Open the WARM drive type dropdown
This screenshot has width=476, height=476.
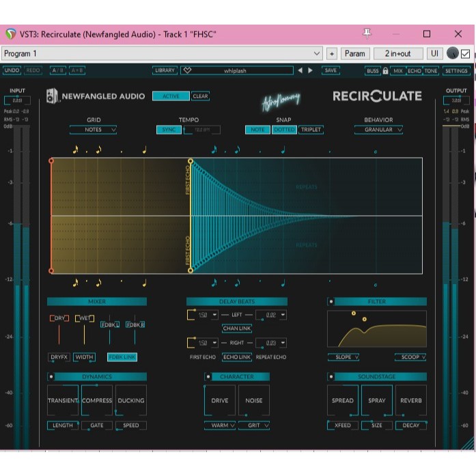pos(220,425)
